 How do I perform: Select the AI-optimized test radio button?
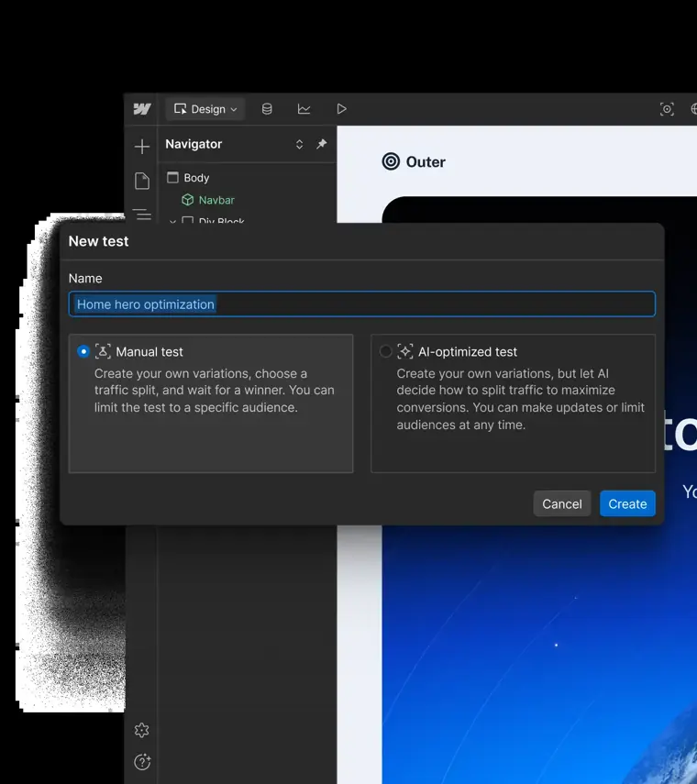click(x=385, y=351)
